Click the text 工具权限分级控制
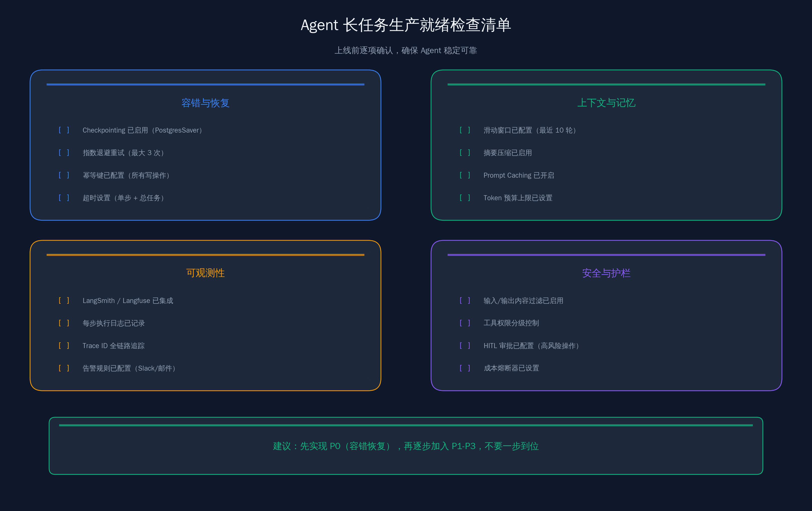The width and height of the screenshot is (812, 511). [x=511, y=323]
